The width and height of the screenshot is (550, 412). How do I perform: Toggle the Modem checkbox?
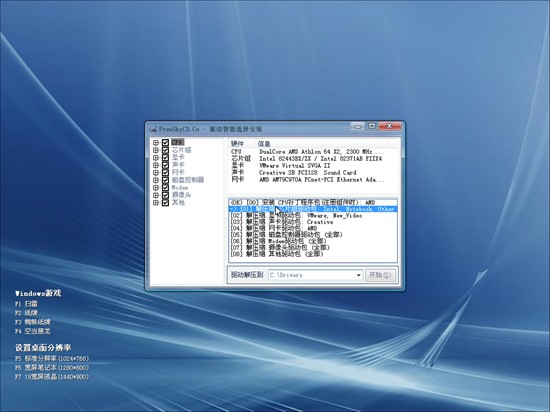(165, 188)
